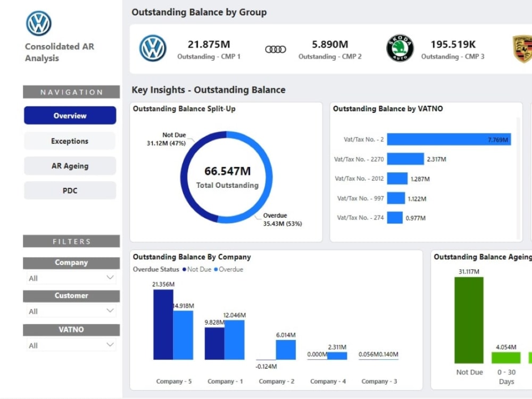Image resolution: width=532 pixels, height=399 pixels.
Task: Click Company - 1 Not Due bar 9.828M
Action: click(x=214, y=343)
